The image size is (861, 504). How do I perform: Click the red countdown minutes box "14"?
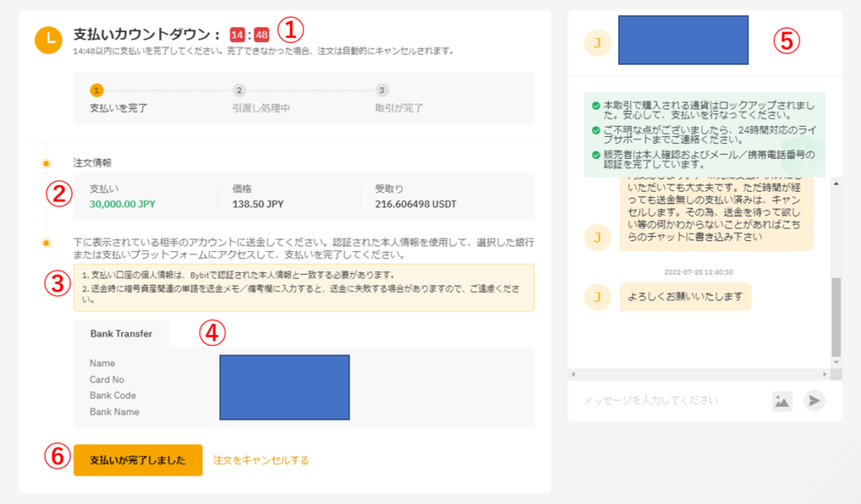pyautogui.click(x=236, y=35)
